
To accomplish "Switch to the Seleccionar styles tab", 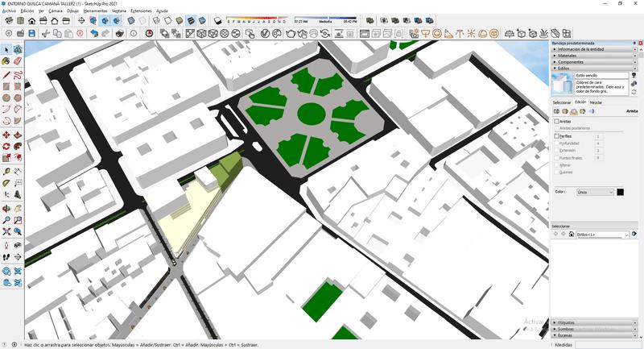I will click(x=561, y=102).
